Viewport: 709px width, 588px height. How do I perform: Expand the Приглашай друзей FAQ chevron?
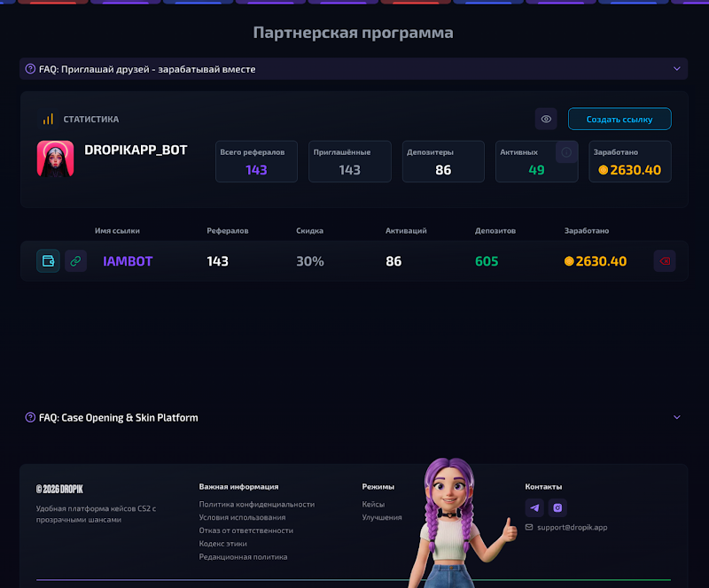click(676, 69)
